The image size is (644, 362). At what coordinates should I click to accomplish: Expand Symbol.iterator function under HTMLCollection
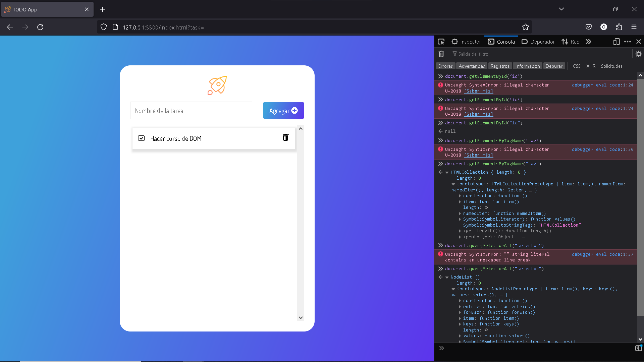tap(460, 220)
